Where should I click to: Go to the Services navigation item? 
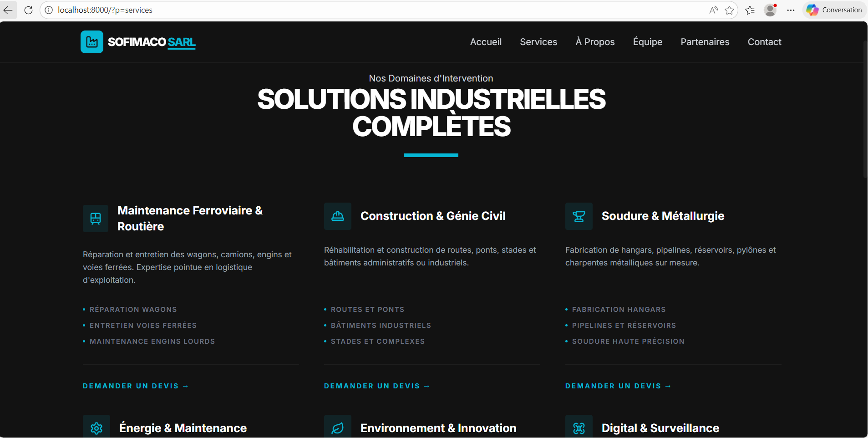click(538, 42)
